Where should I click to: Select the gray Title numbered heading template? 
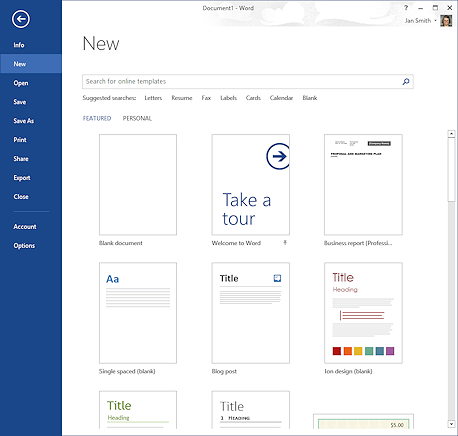click(250, 410)
